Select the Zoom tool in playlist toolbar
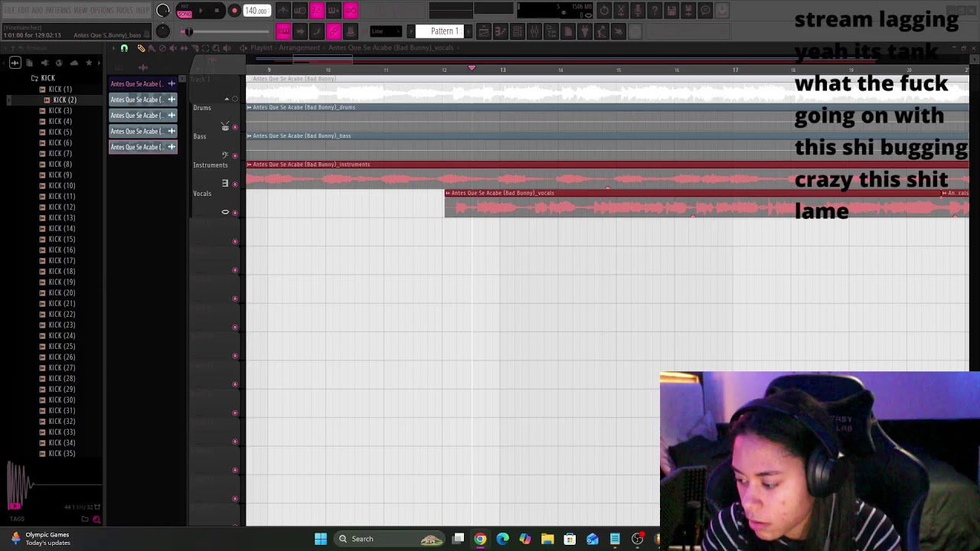980x551 pixels. [216, 48]
